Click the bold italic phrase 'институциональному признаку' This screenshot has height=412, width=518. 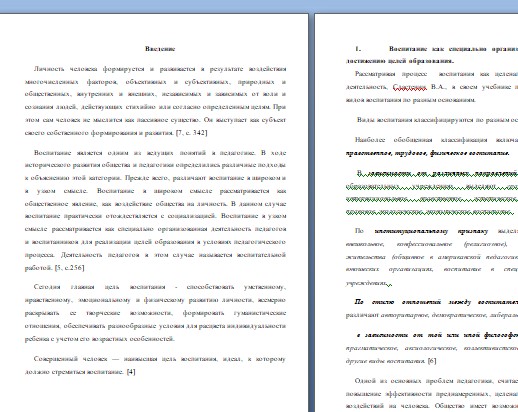[431, 231]
